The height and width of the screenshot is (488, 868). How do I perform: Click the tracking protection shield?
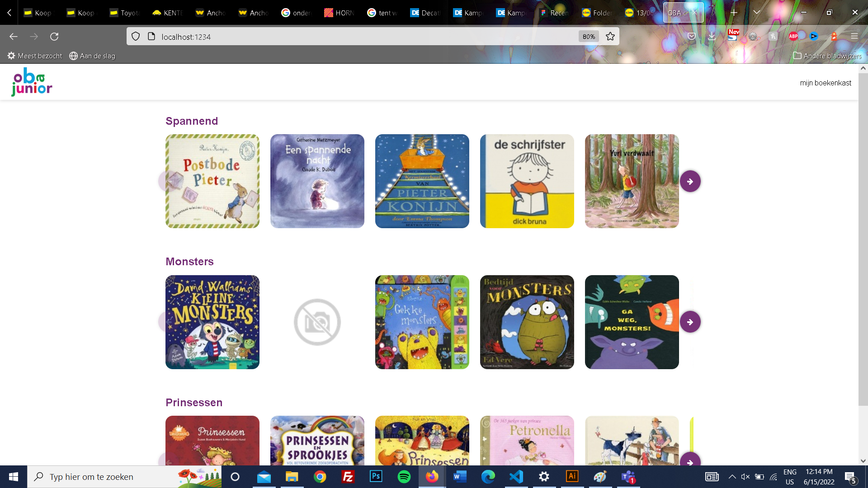(136, 37)
